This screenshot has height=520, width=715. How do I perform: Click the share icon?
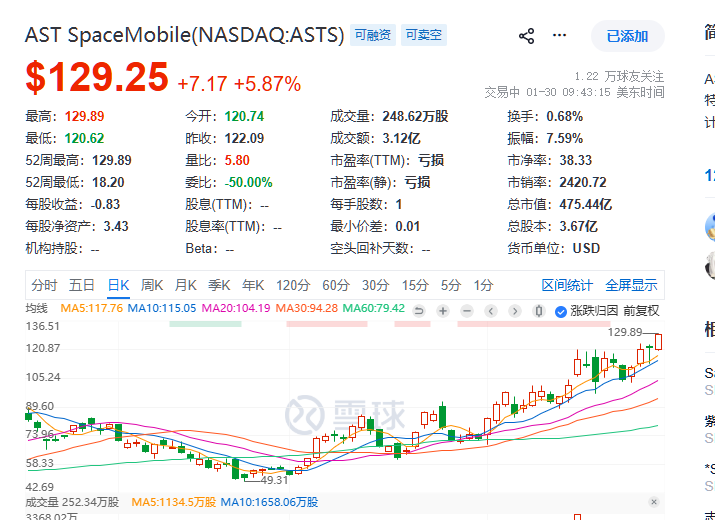pos(527,36)
